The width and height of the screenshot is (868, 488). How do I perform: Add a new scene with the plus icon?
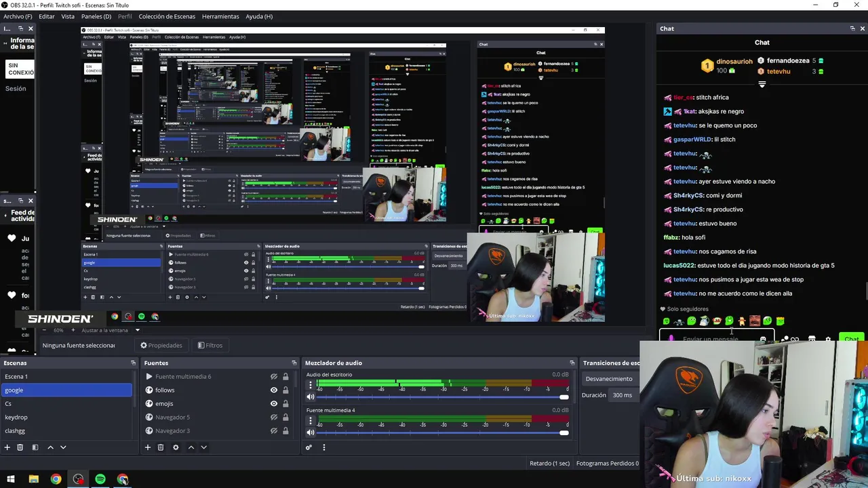7,447
